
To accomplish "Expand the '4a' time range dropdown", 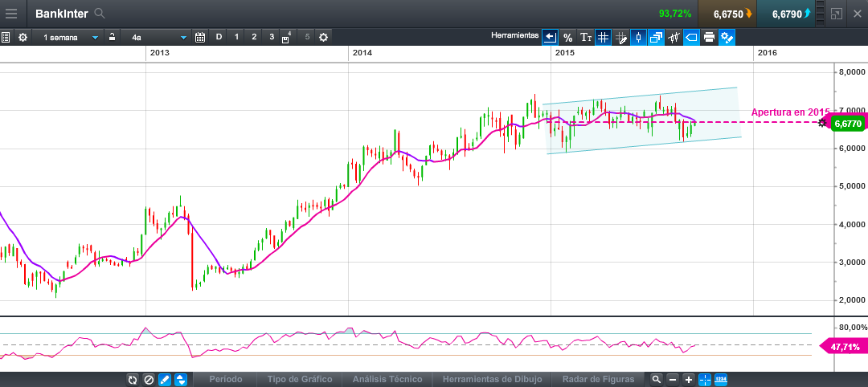I will (x=158, y=37).
